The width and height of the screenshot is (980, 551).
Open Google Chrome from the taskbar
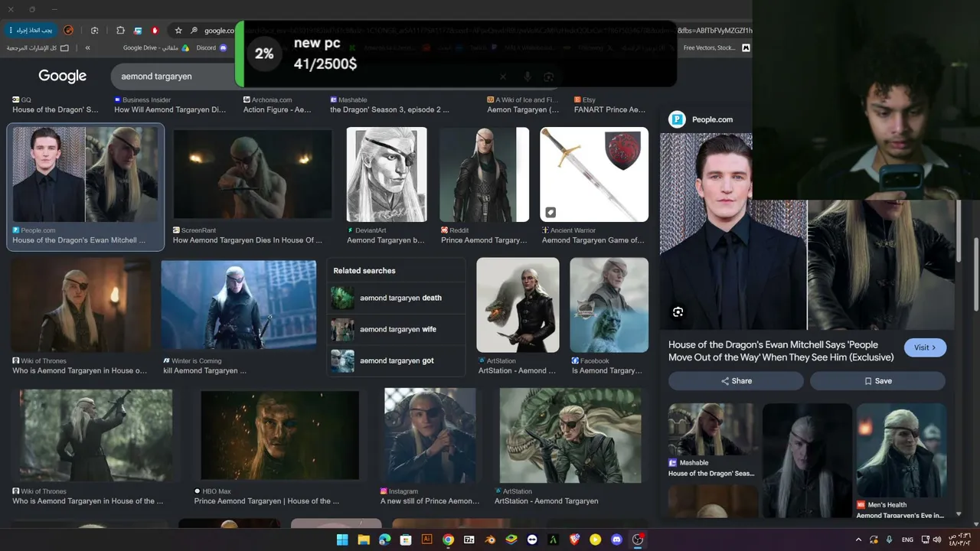click(448, 540)
